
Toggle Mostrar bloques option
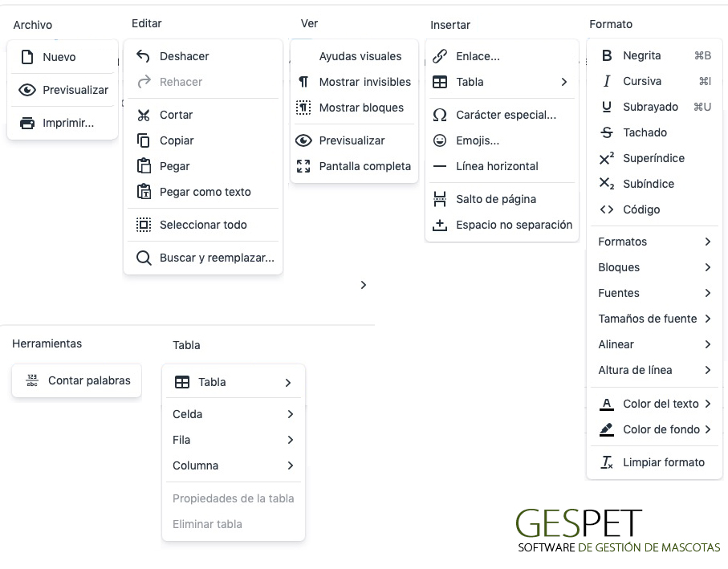click(x=354, y=108)
